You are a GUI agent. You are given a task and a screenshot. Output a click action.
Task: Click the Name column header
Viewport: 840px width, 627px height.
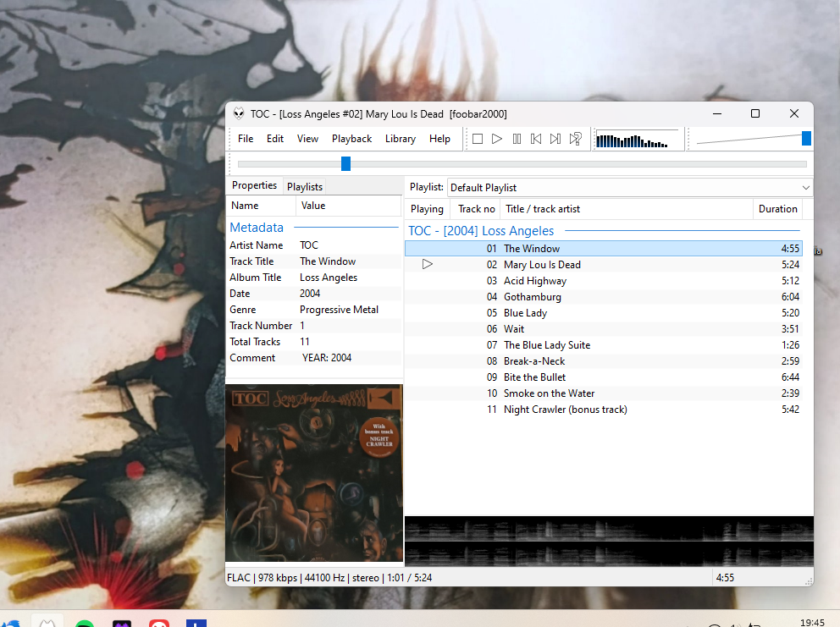(262, 206)
